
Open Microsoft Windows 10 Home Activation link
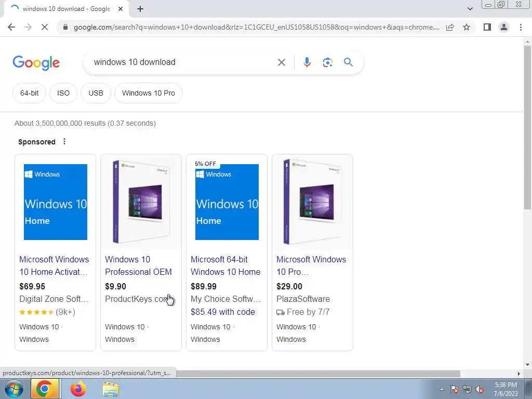pos(54,265)
